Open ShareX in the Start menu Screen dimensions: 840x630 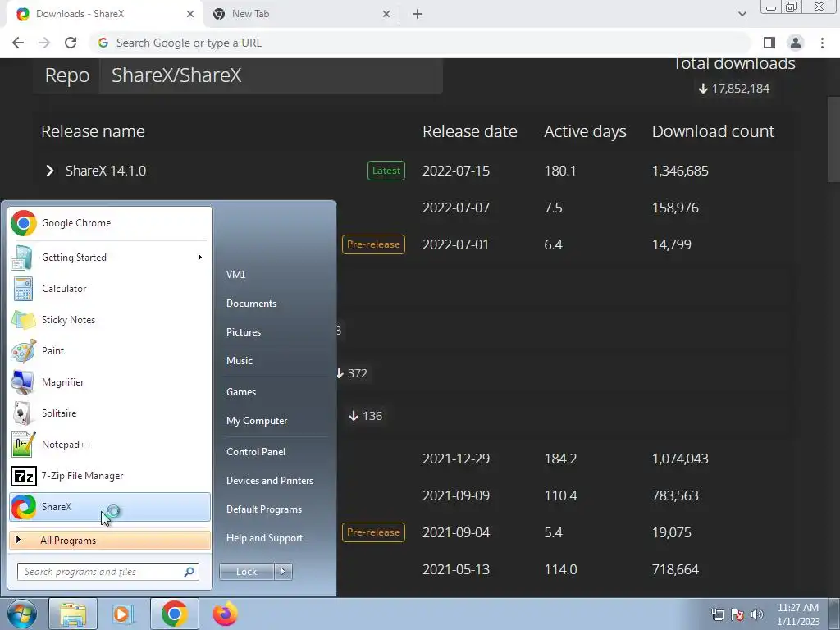(x=109, y=507)
